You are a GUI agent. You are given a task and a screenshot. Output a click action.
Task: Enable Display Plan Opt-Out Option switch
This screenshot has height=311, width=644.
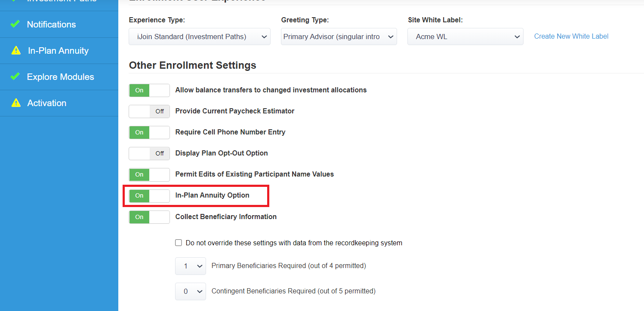[x=149, y=153]
